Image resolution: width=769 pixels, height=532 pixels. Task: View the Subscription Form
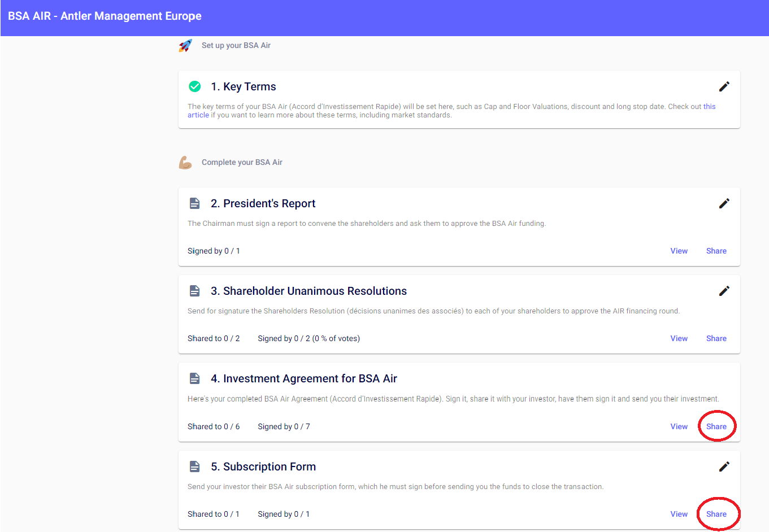679,514
